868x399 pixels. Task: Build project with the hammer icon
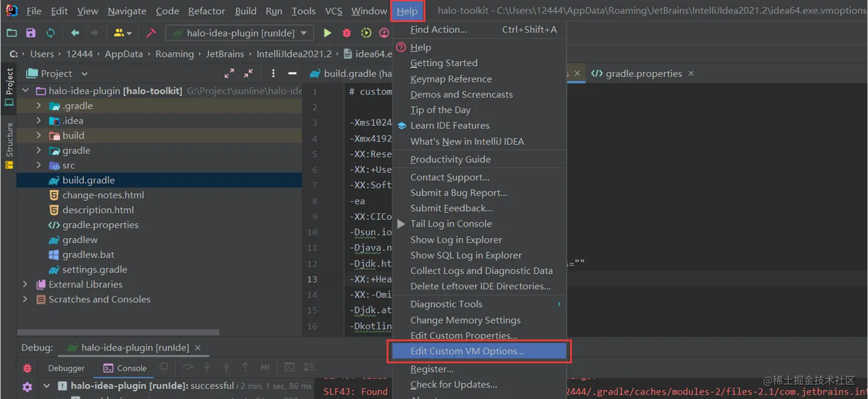[151, 33]
